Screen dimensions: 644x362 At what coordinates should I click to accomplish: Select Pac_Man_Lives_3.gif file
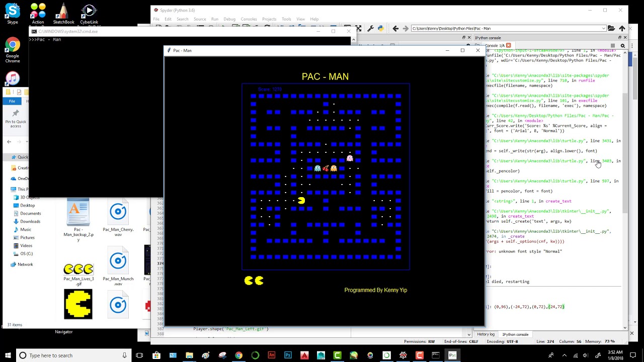pyautogui.click(x=78, y=275)
